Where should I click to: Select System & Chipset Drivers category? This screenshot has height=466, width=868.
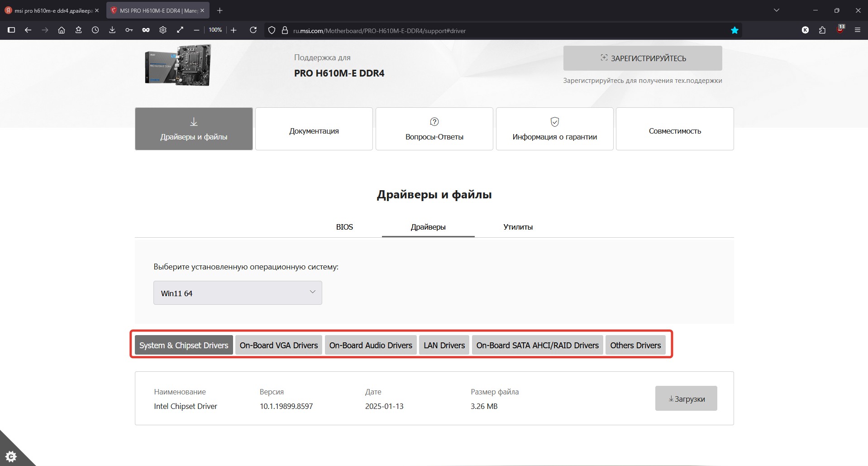pos(184,345)
